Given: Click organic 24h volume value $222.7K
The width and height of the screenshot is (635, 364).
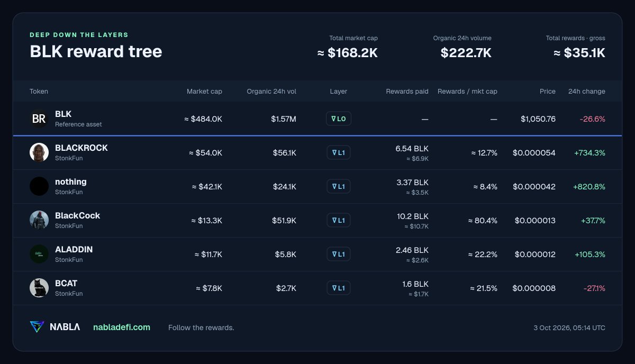Looking at the screenshot, I should [x=466, y=53].
